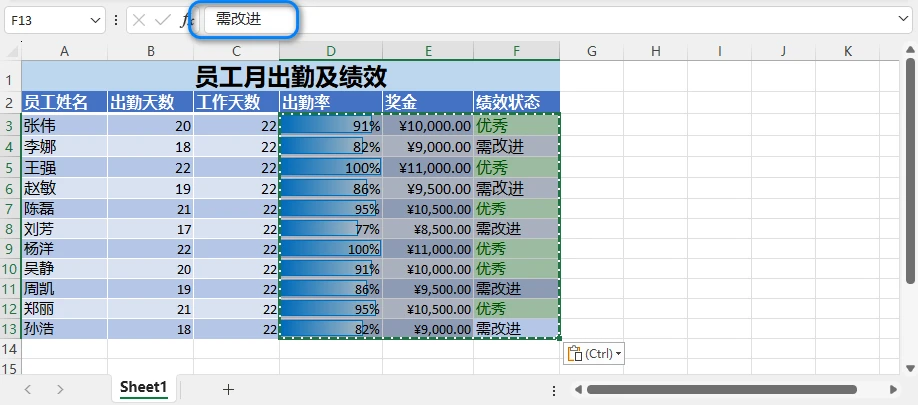Open Insert Function with the fx icon
This screenshot has width=918, height=405.
[186, 20]
